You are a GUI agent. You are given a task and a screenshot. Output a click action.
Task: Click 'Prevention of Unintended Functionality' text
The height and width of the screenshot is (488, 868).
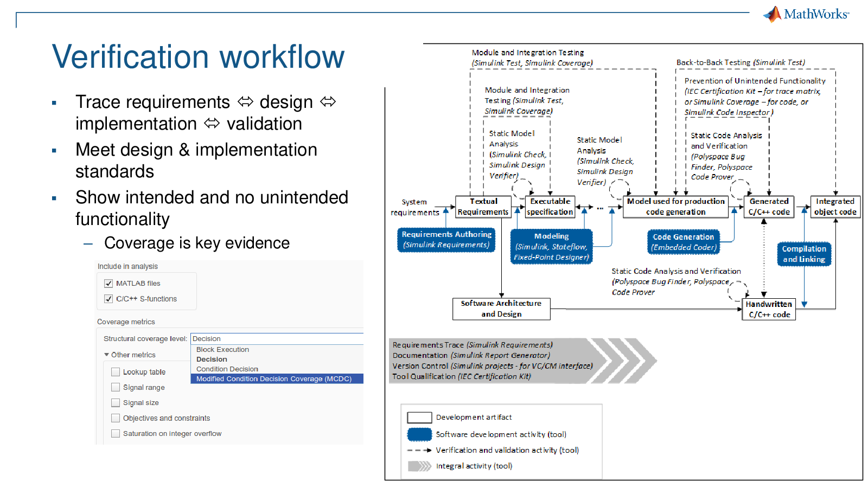(x=755, y=81)
